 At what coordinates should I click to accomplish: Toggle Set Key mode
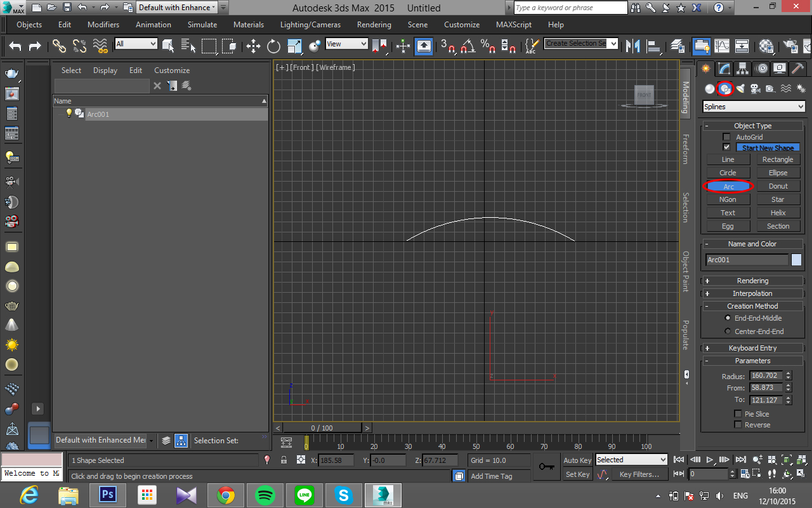point(577,474)
